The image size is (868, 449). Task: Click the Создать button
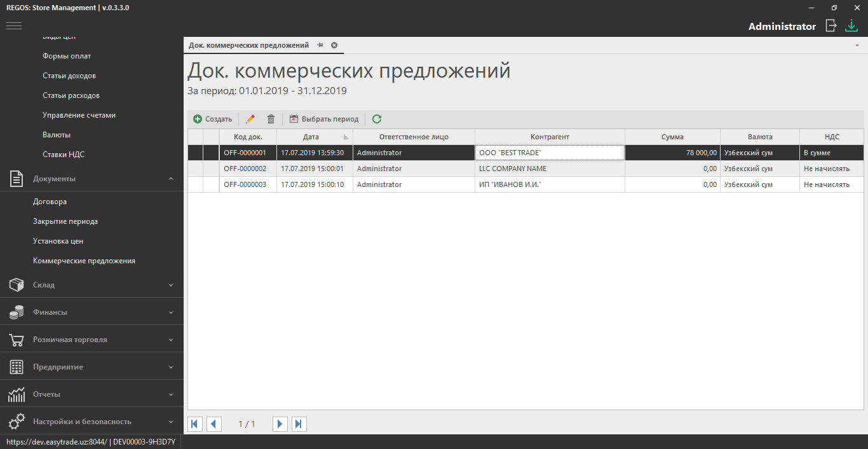click(213, 119)
